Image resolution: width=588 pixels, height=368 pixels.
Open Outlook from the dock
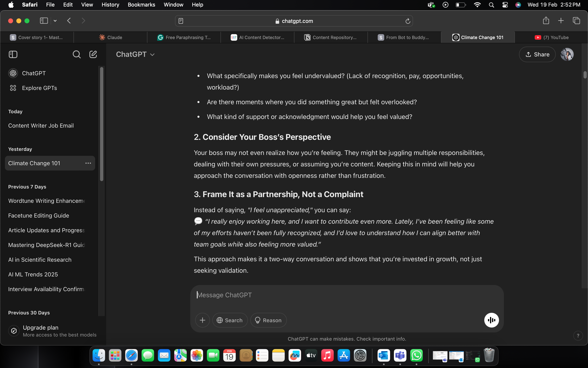point(384,356)
